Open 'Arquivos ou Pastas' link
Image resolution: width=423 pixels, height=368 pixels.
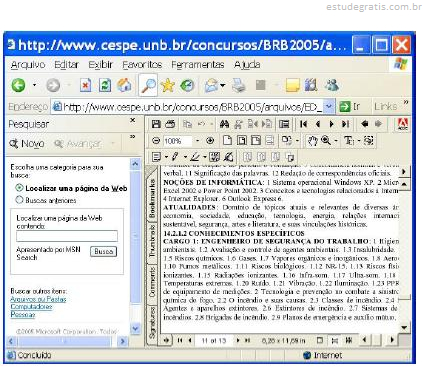pos(38,299)
